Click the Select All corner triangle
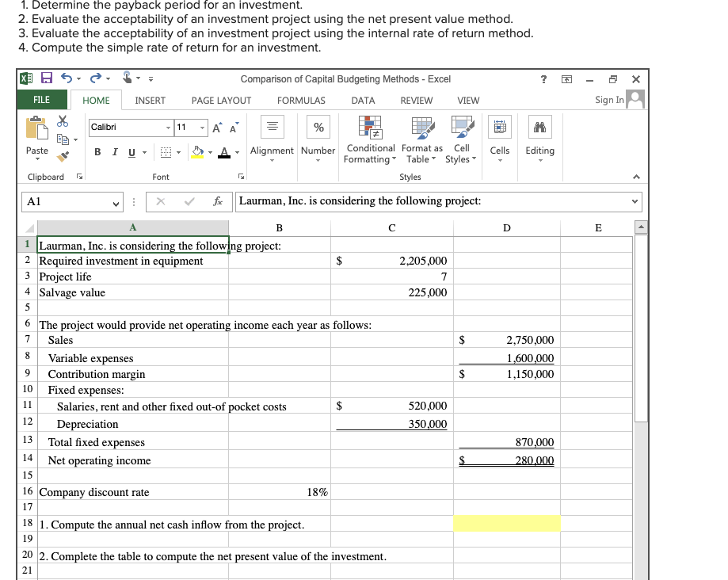The width and height of the screenshot is (728, 580). (29, 227)
